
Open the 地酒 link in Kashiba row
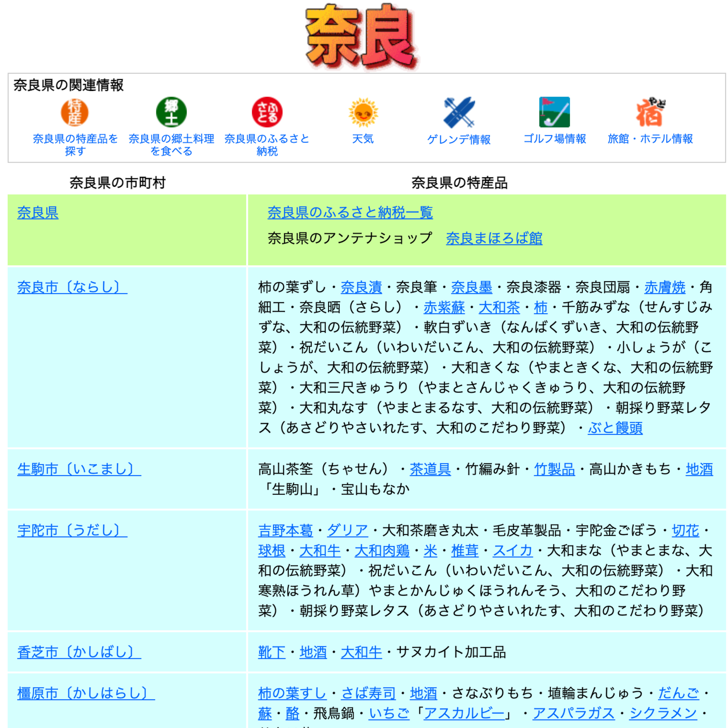(313, 652)
